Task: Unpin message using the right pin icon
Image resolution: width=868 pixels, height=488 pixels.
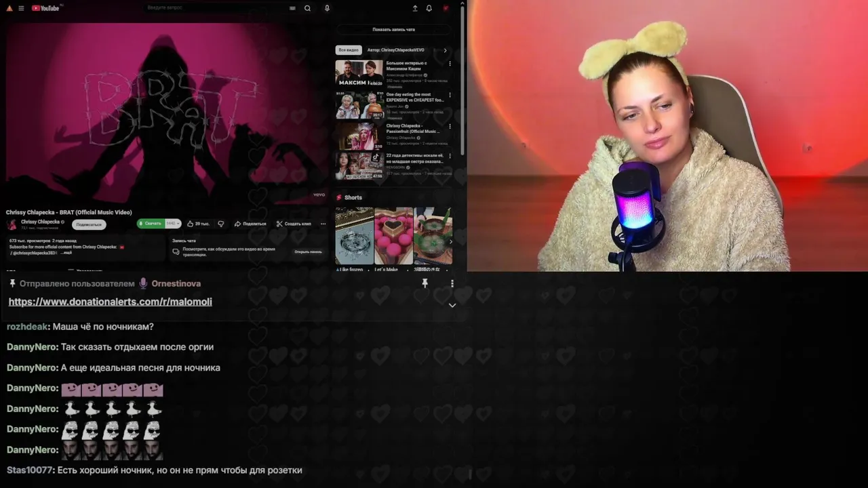Action: tap(425, 283)
